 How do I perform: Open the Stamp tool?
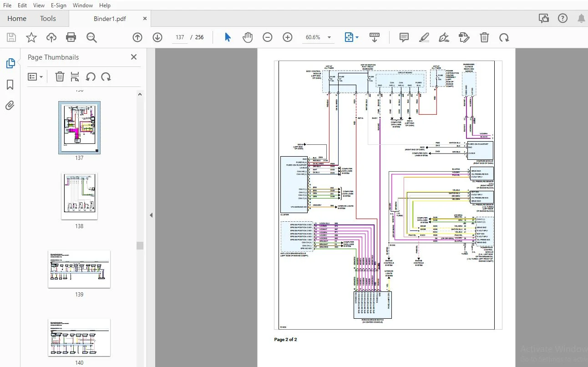464,37
